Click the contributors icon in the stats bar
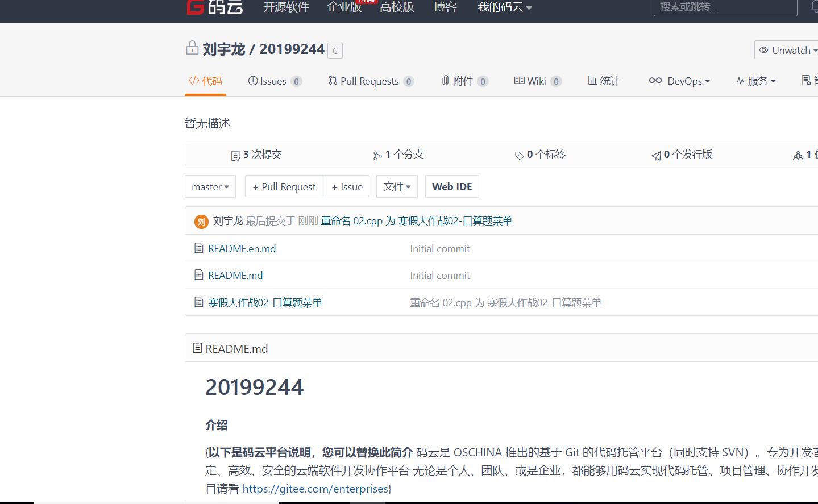818x504 pixels. point(798,155)
